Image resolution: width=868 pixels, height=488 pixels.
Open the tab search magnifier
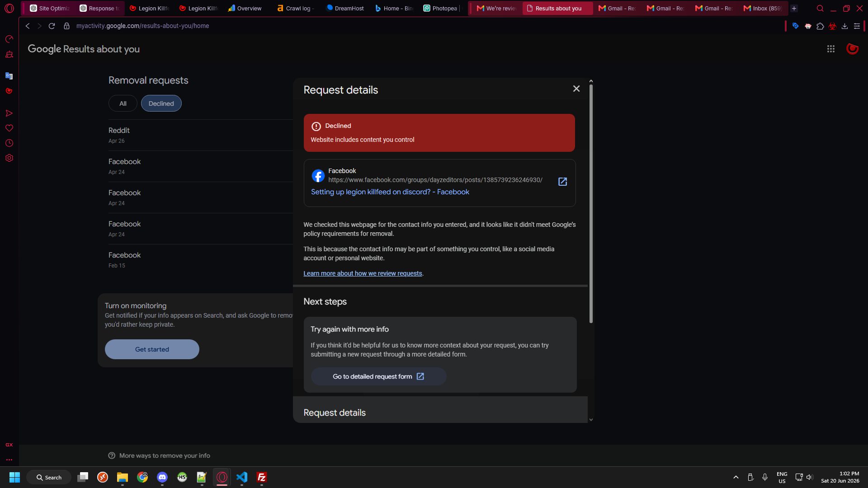point(820,9)
